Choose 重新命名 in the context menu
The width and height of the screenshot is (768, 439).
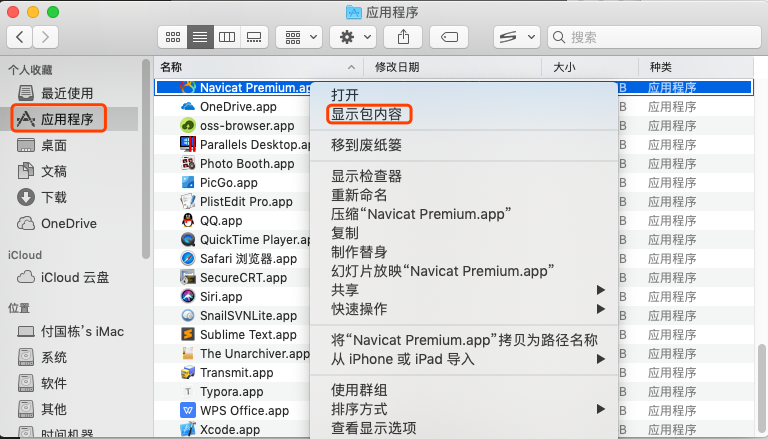click(359, 195)
